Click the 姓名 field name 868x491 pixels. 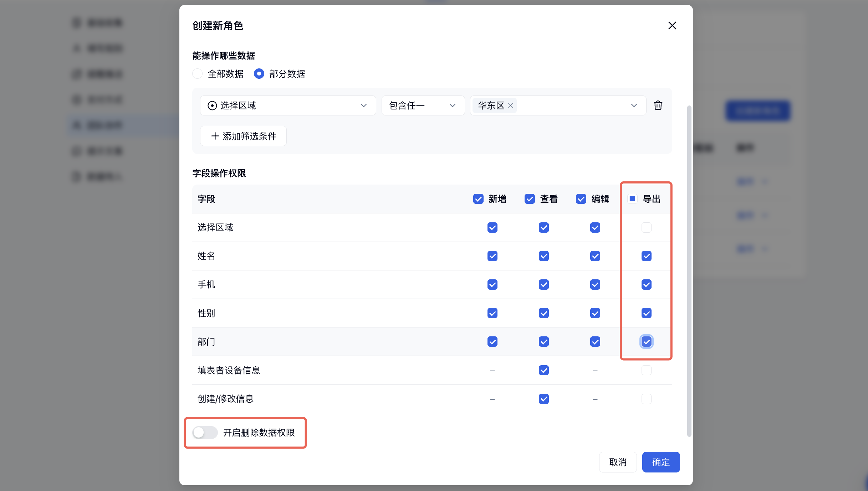pos(206,256)
